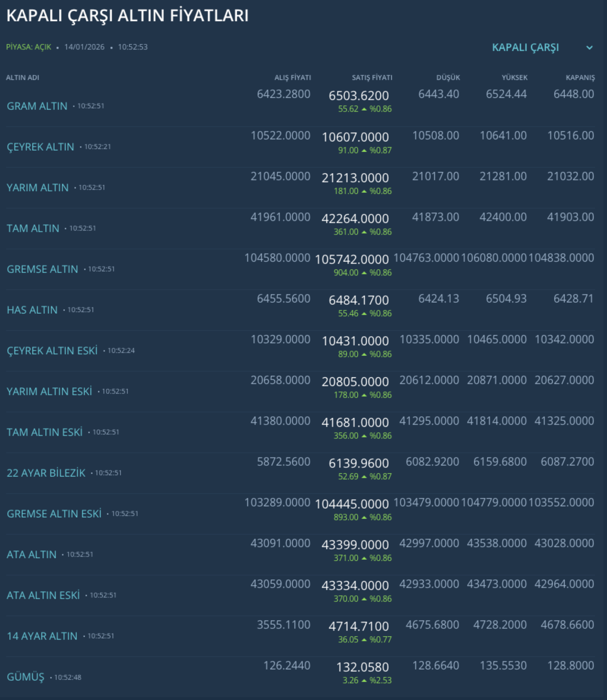This screenshot has width=607, height=700.
Task: Select GREMSE ALTIN ESKİ
Action: click(54, 513)
